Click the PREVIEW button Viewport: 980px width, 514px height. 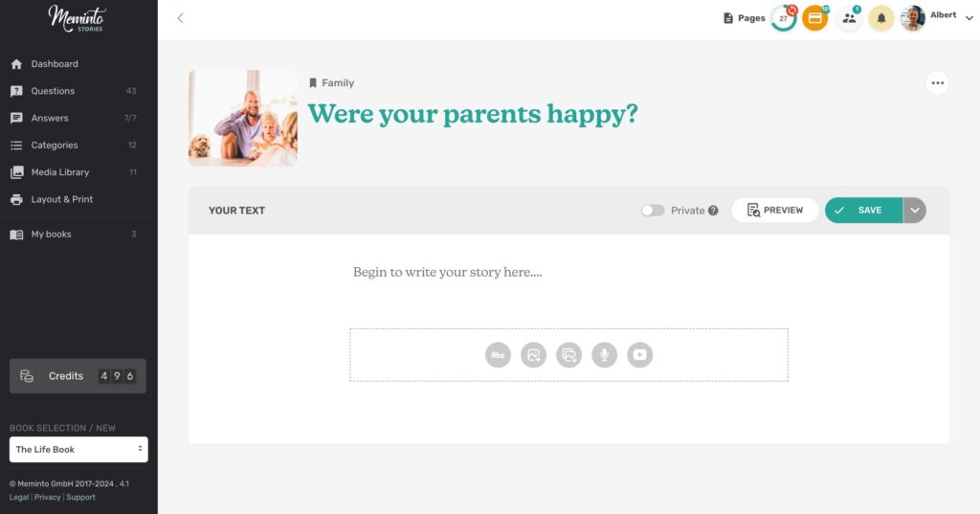tap(775, 211)
